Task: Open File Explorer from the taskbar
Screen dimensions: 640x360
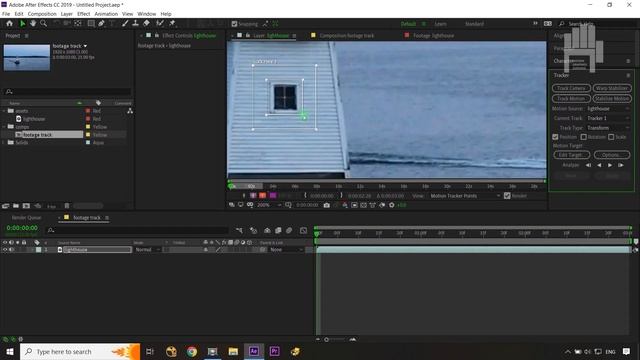Action: [233, 351]
